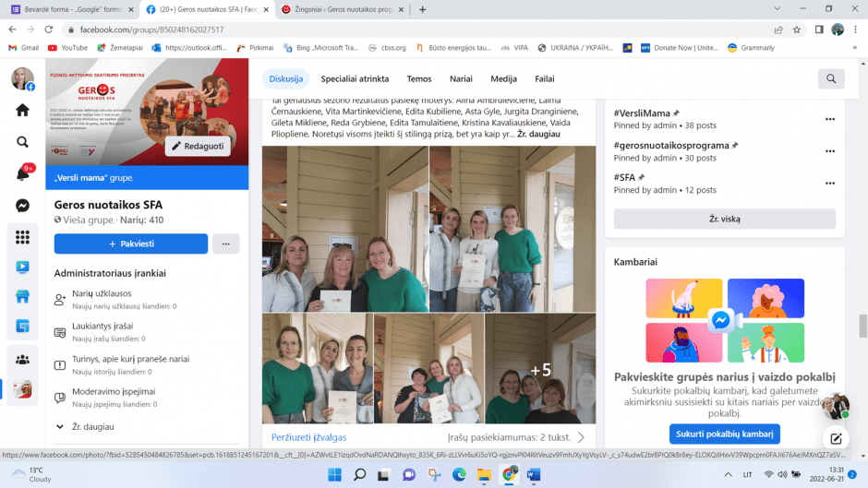Reload the page in Chrome
Image resolution: width=868 pixels, height=488 pixels.
(49, 30)
